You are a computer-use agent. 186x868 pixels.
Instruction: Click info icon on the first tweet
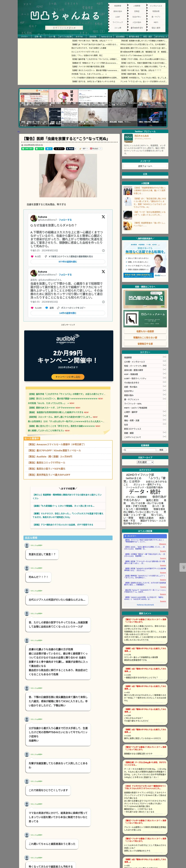click(x=103, y=250)
